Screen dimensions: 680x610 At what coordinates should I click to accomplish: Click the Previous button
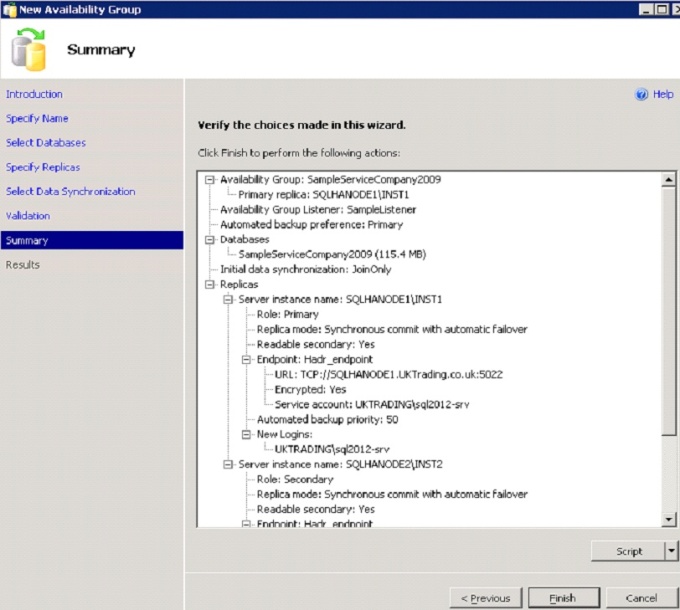pos(486,598)
